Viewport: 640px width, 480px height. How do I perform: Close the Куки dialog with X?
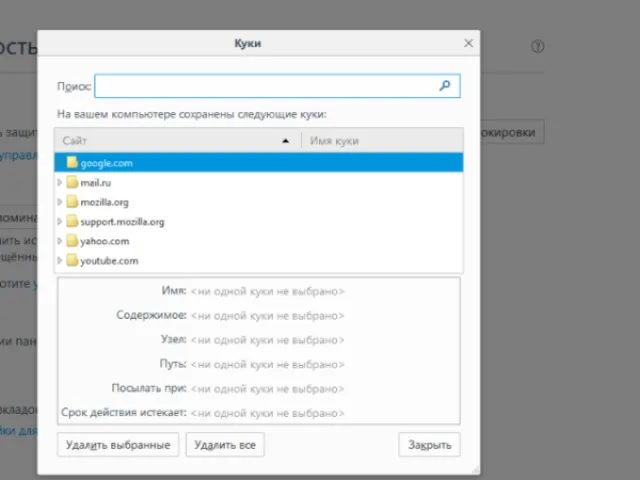pos(468,43)
